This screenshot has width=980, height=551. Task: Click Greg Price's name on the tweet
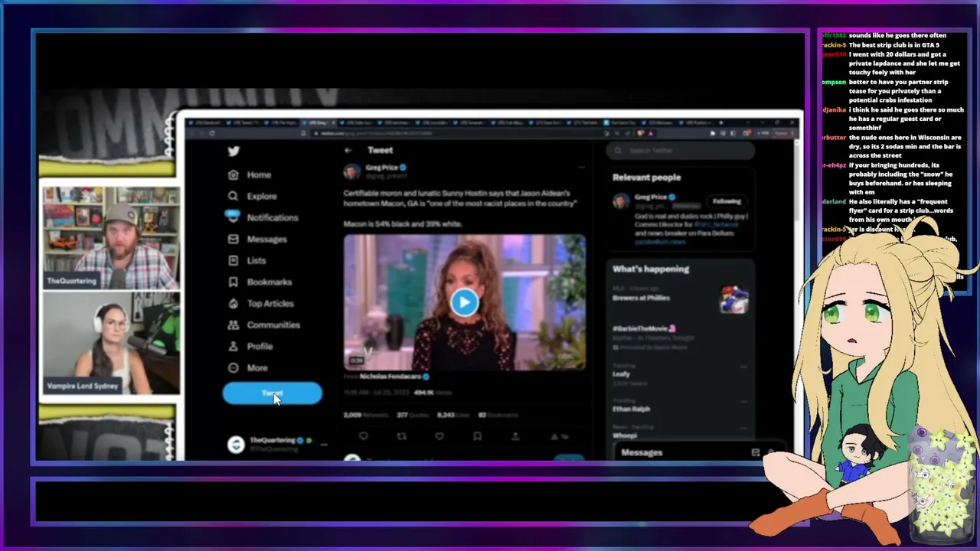pyautogui.click(x=381, y=167)
